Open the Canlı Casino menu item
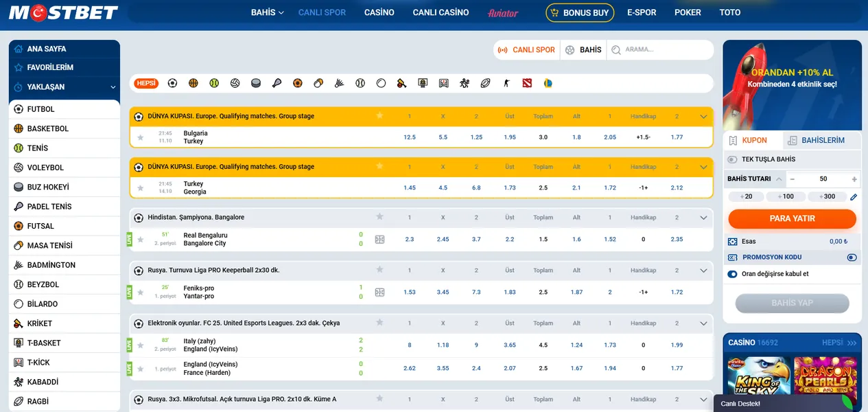868x412 pixels. [441, 12]
